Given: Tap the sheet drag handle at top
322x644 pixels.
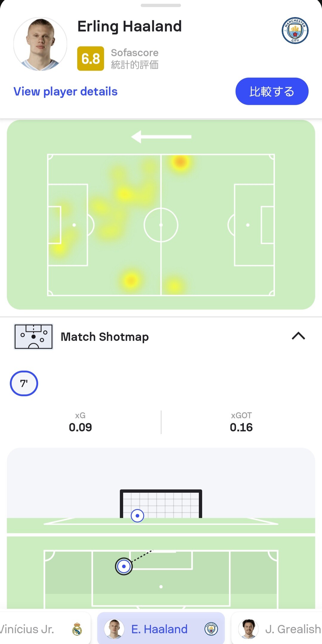Looking at the screenshot, I should click(x=161, y=5).
